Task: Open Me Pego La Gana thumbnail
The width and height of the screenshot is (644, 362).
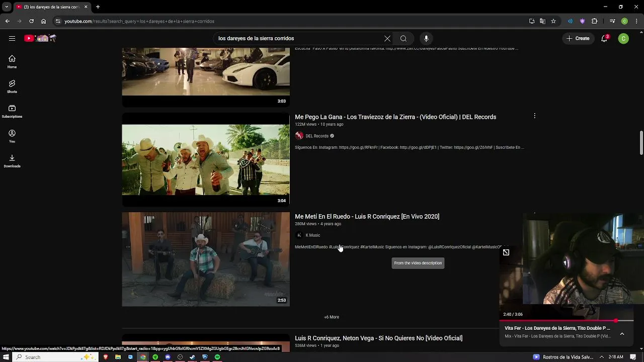Action: point(206,159)
